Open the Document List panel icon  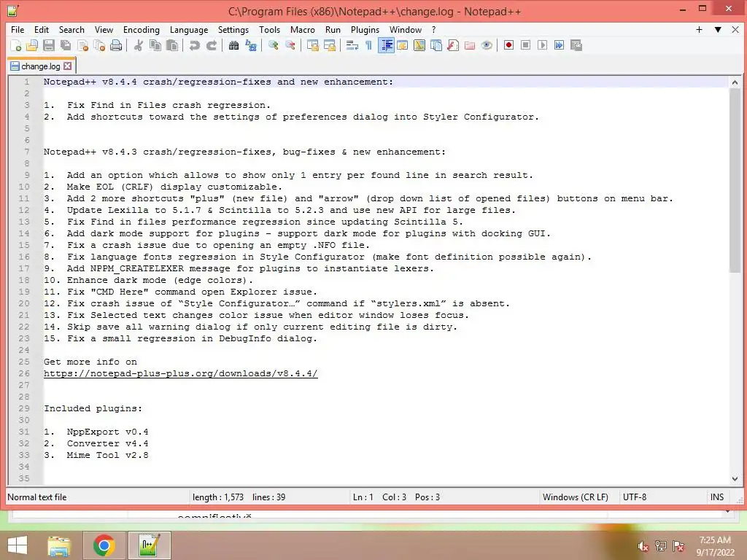(436, 45)
